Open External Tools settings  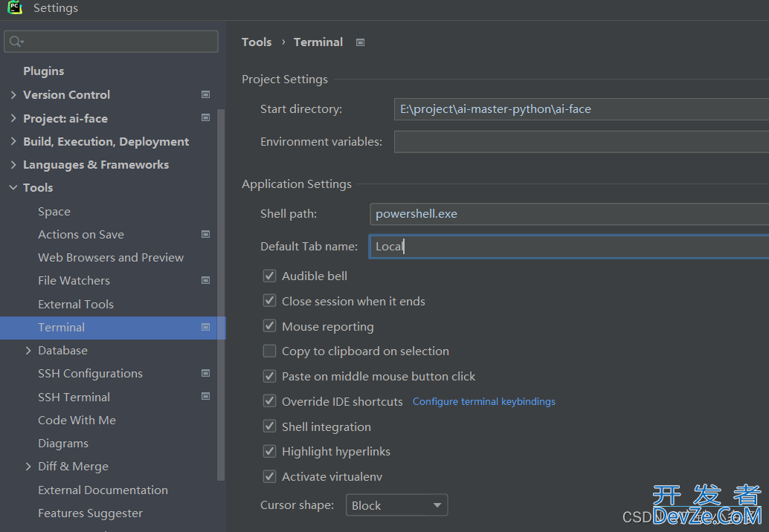coord(76,304)
